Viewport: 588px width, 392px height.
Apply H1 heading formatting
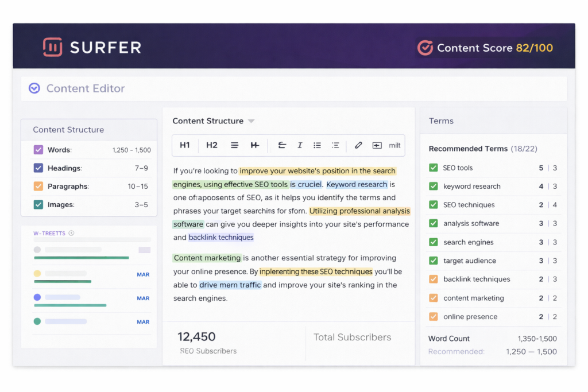click(x=185, y=145)
